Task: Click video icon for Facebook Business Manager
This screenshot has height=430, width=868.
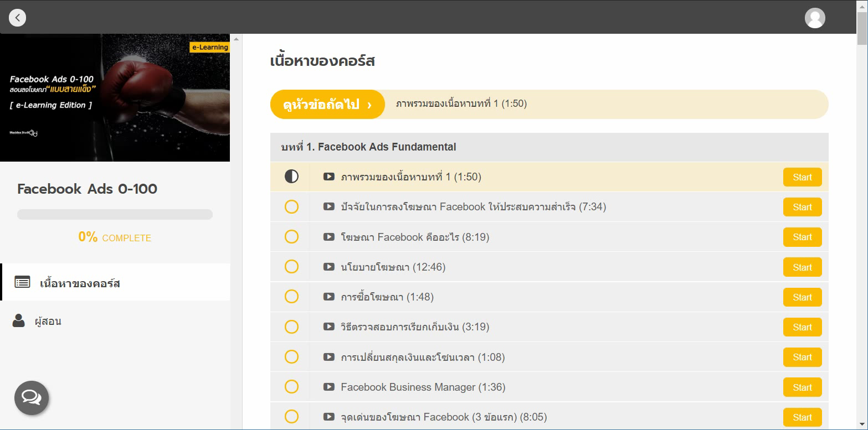Action: coord(329,387)
